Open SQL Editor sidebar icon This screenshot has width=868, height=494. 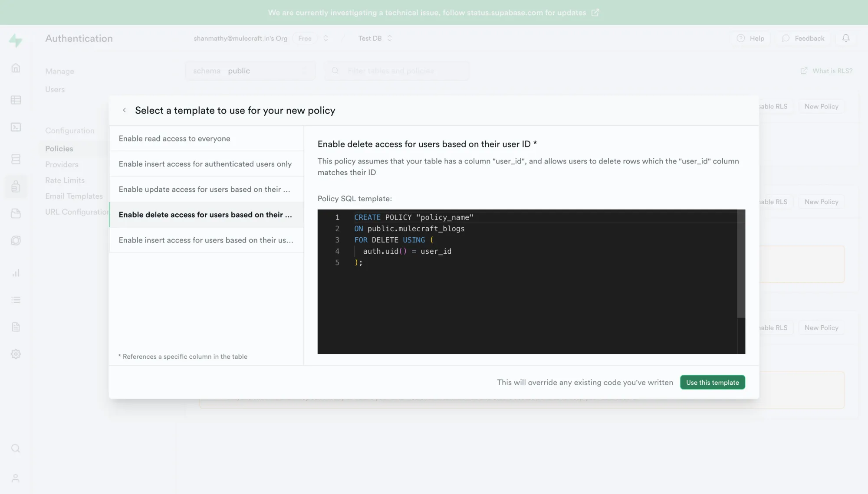point(16,127)
